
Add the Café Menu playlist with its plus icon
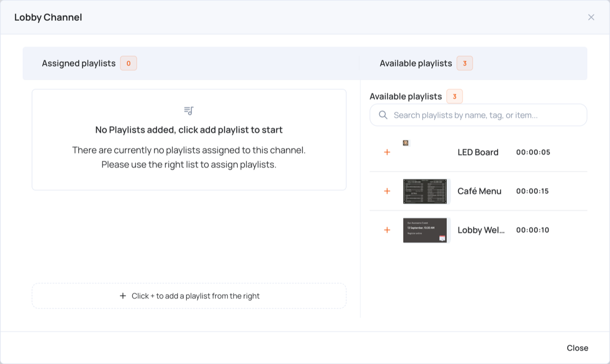tap(387, 191)
